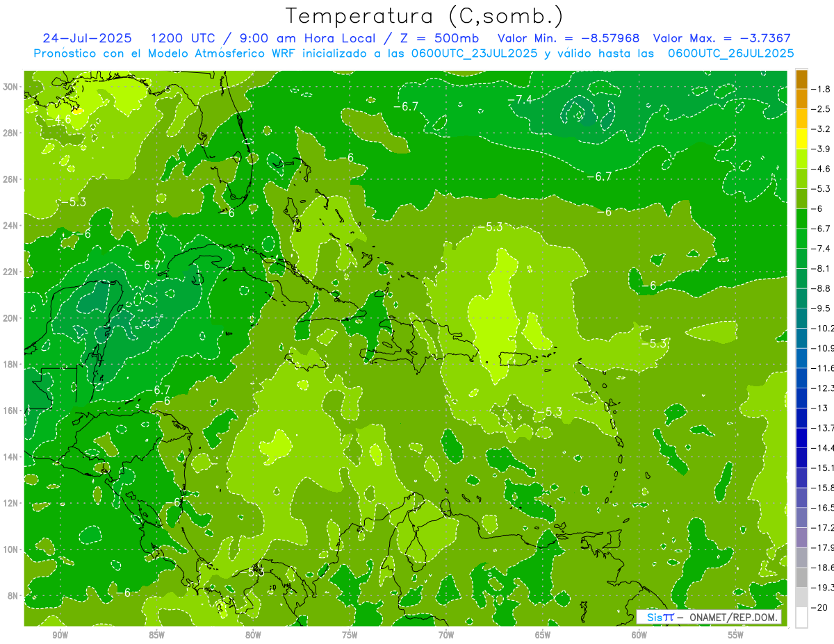
Task: Select the valid-until time '0600UTC_26JUL2025'
Action: pos(730,53)
